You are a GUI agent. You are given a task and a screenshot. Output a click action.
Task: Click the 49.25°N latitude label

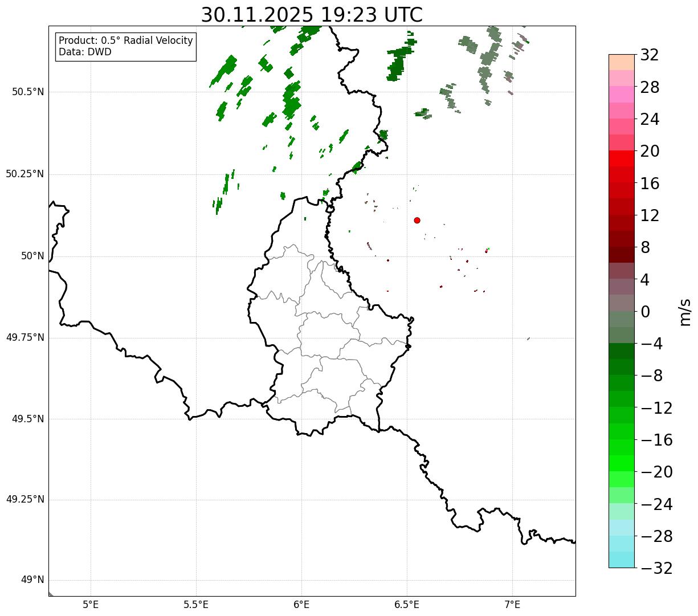tap(25, 500)
